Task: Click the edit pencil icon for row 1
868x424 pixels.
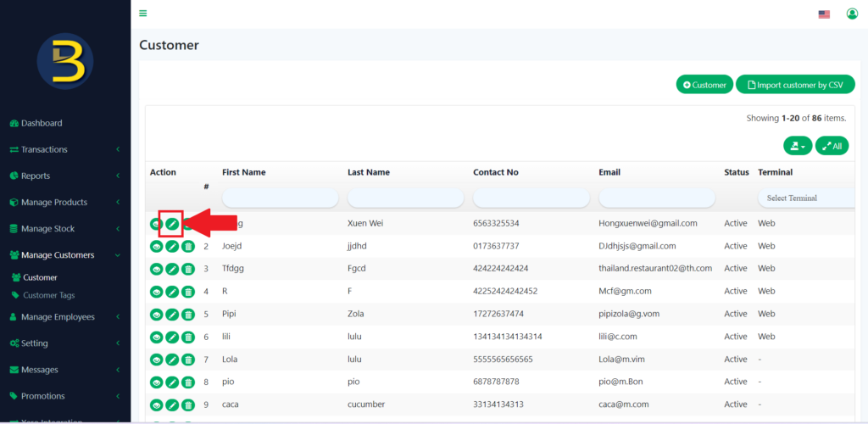Action: click(171, 224)
